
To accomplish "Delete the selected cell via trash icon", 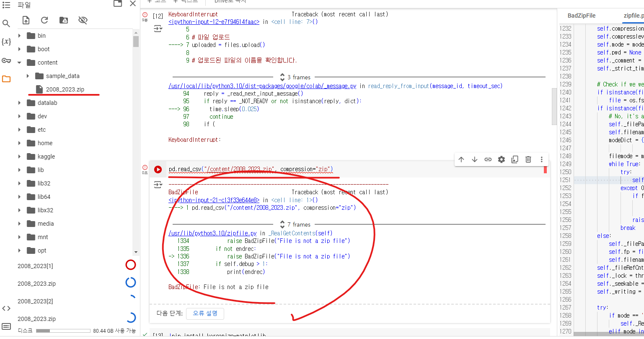I will (x=528, y=159).
